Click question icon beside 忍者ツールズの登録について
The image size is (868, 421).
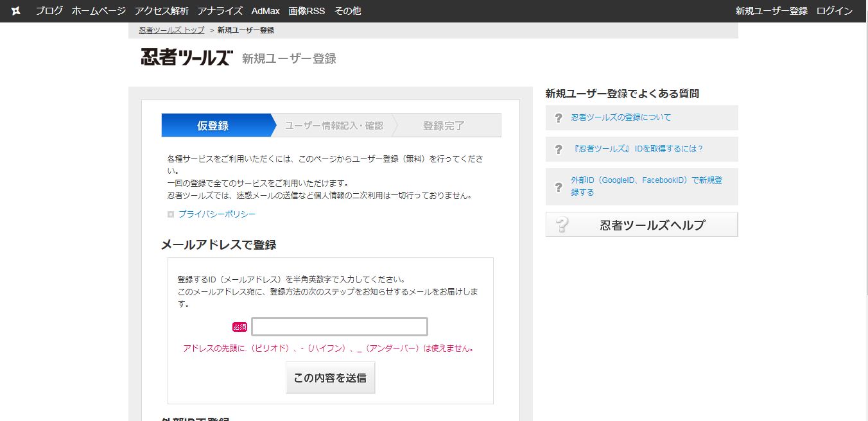tap(558, 118)
